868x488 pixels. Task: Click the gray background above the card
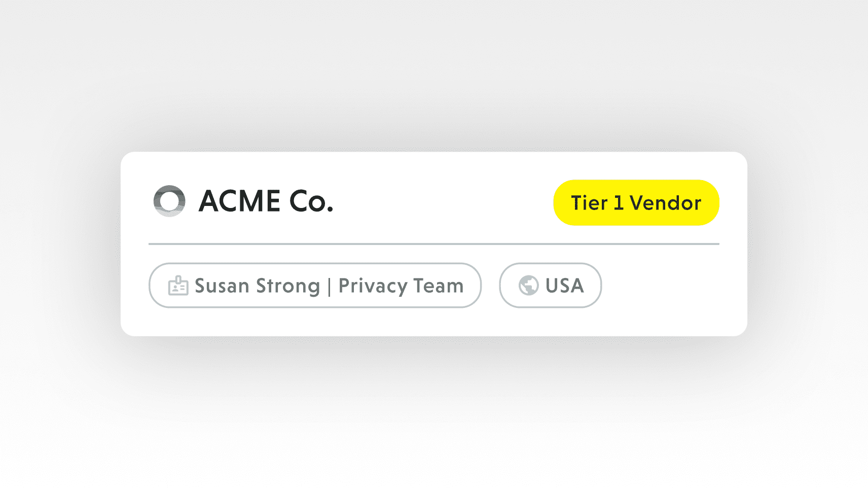[x=433, y=76]
